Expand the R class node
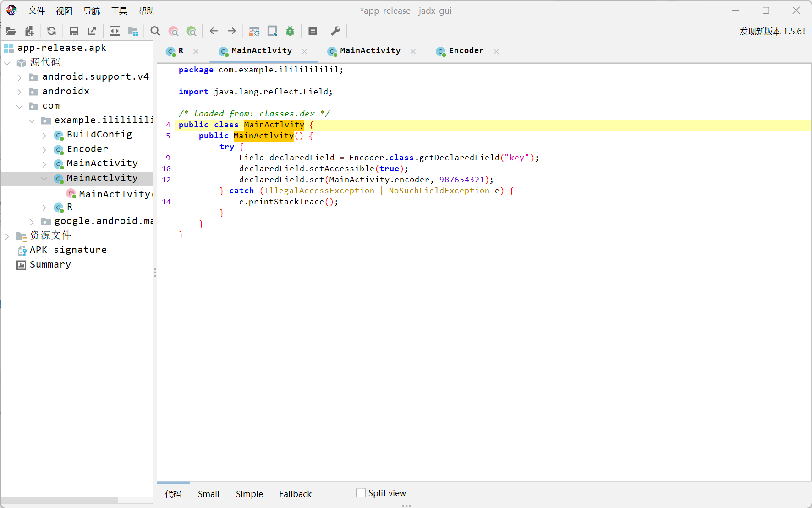 coord(44,208)
